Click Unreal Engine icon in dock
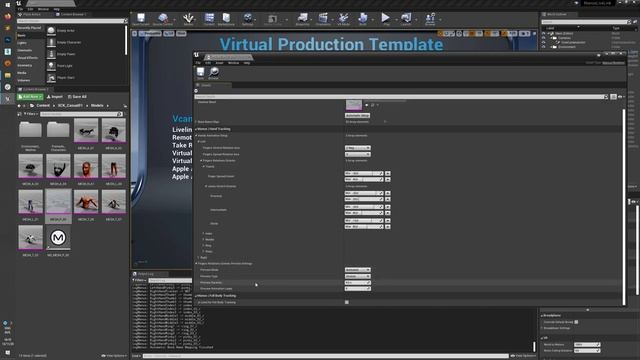The height and width of the screenshot is (360, 640). click(7, 99)
